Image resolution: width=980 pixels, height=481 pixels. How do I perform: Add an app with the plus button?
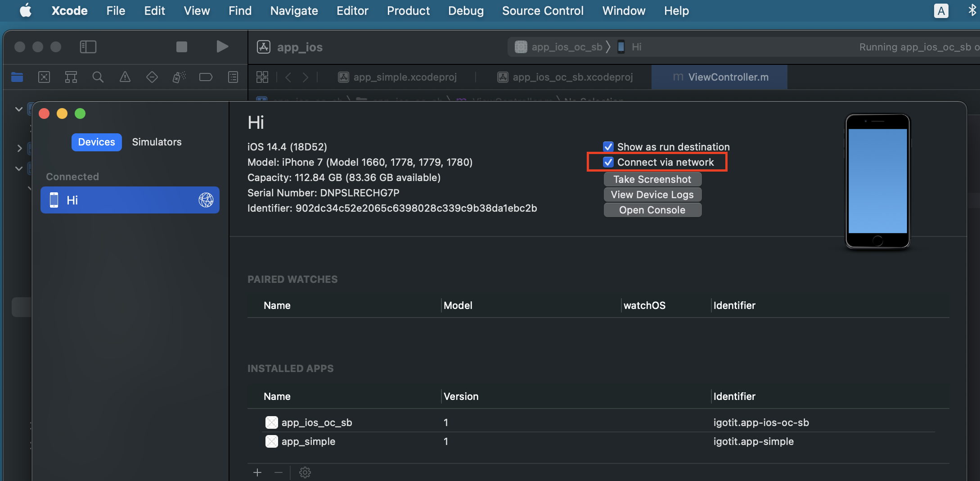[x=257, y=472]
